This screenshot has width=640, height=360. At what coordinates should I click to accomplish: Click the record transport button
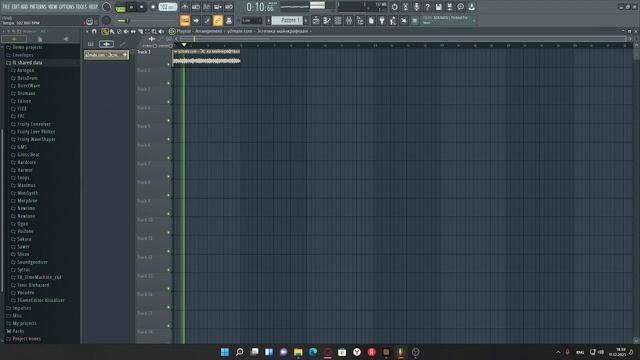153,7
